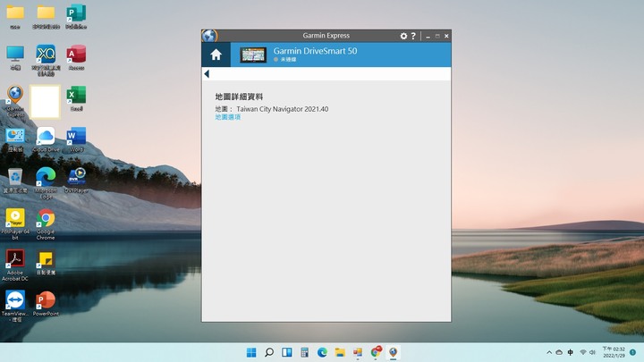
Task: Open Garmin Express settings gear
Action: pyautogui.click(x=403, y=36)
